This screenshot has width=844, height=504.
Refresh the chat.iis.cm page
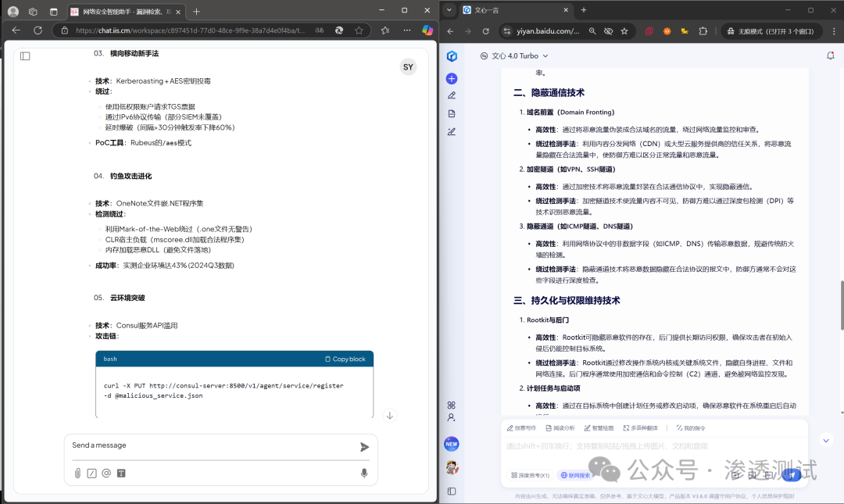(38, 30)
